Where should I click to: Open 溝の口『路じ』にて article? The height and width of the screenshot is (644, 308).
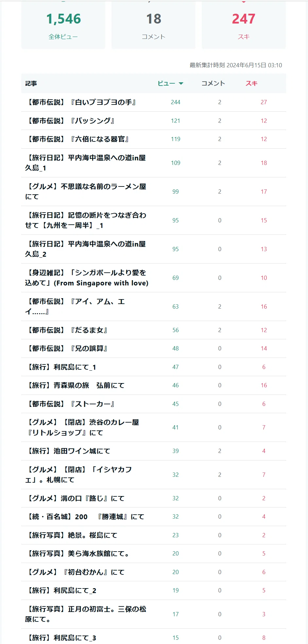pos(75,498)
